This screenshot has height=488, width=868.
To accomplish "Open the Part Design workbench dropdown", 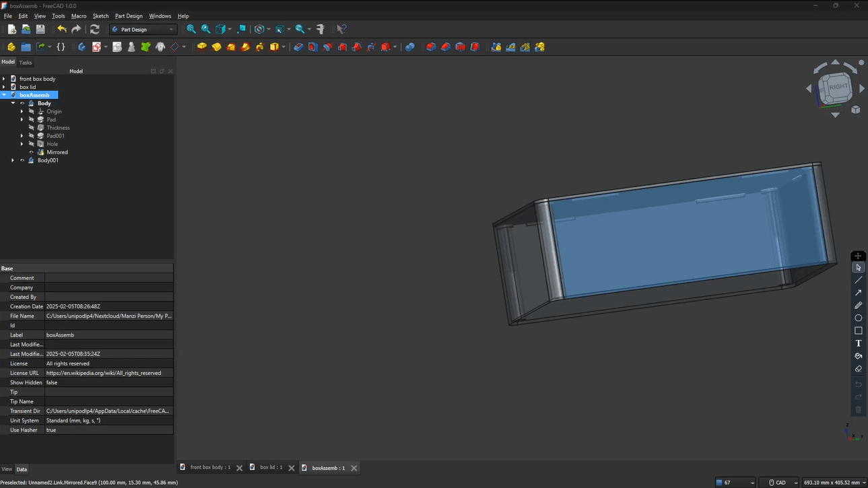I will coord(143,30).
